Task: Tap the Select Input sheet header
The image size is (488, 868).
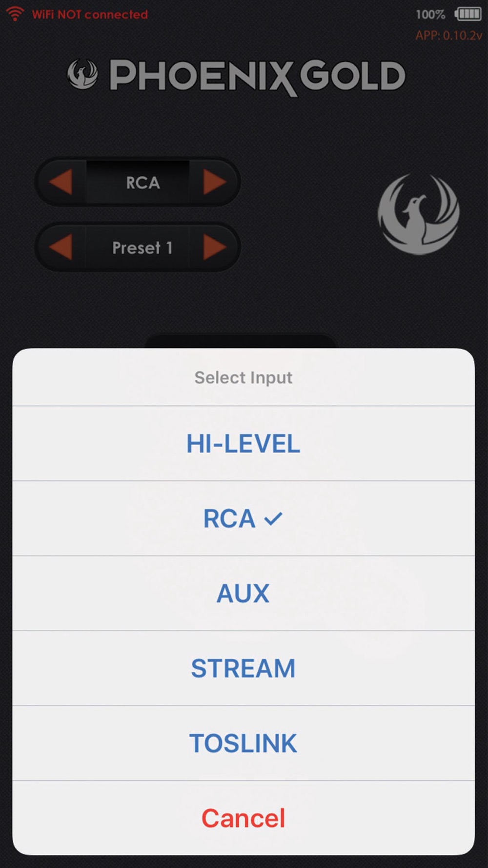Action: 244,377
